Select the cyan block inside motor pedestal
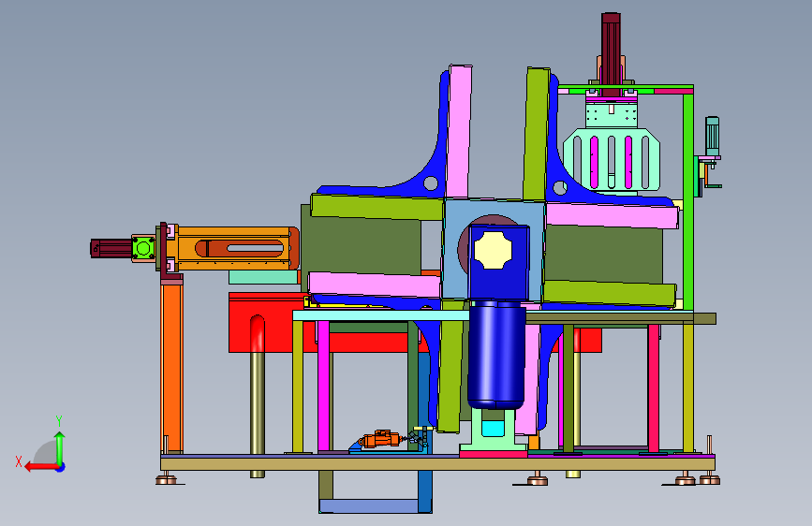 tap(493, 429)
